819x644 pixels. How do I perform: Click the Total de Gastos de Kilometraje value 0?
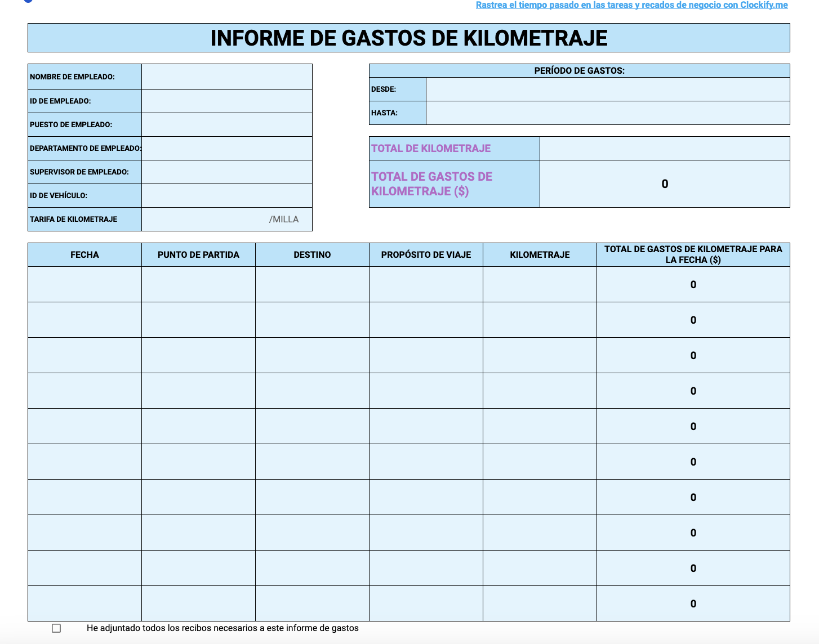coord(665,184)
